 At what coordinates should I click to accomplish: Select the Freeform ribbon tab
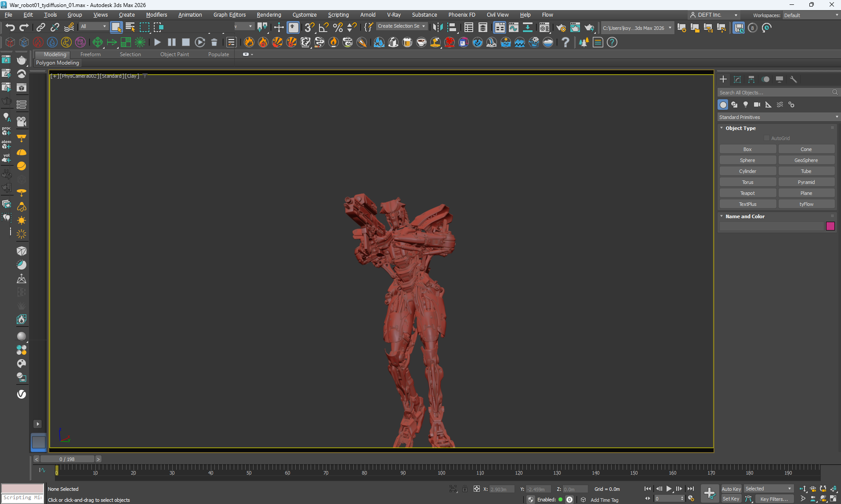91,54
